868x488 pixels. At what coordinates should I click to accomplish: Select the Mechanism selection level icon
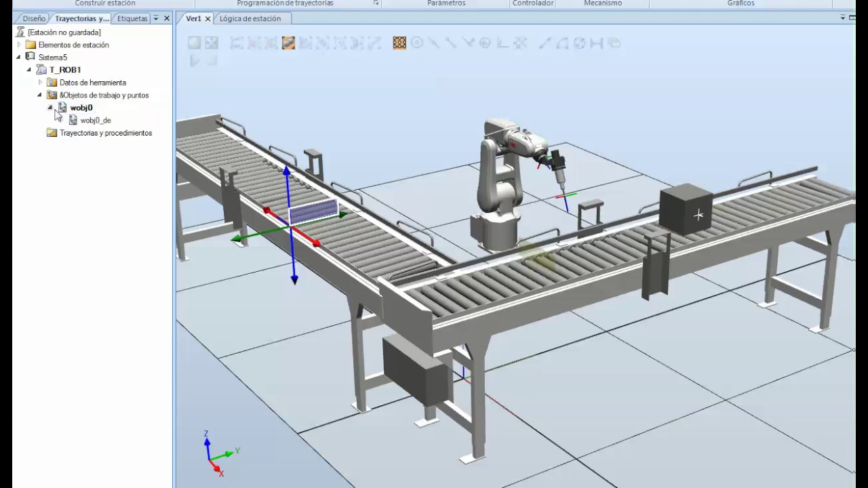click(322, 43)
